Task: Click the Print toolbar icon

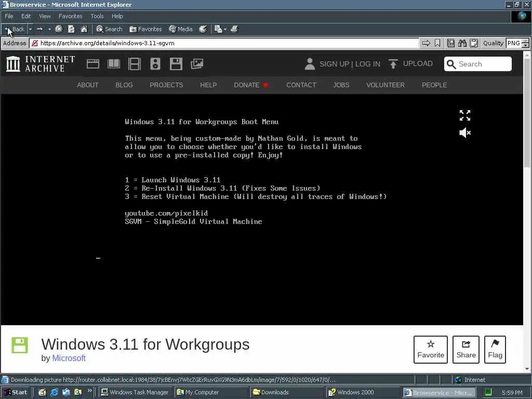Action: coord(234,29)
